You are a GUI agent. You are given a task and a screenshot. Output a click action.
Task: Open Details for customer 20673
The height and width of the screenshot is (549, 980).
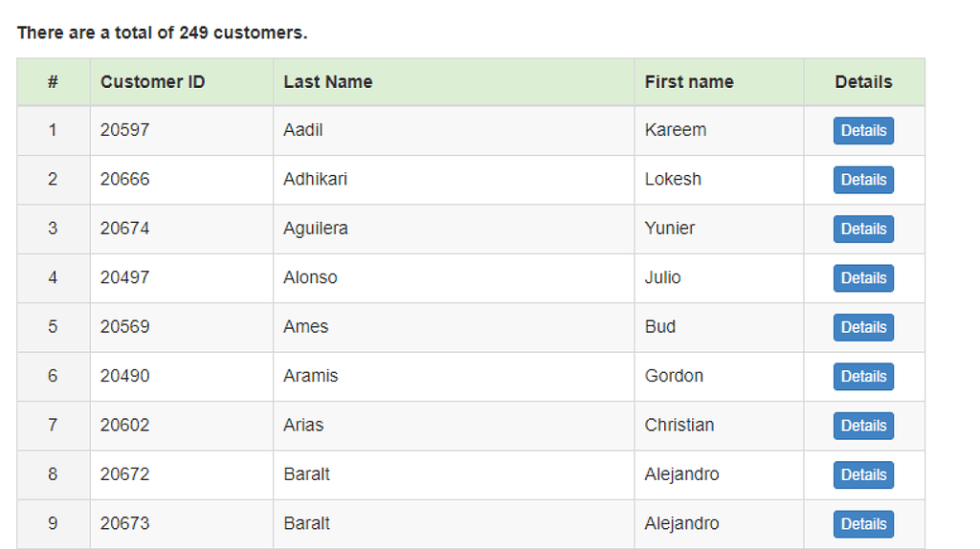tap(863, 524)
